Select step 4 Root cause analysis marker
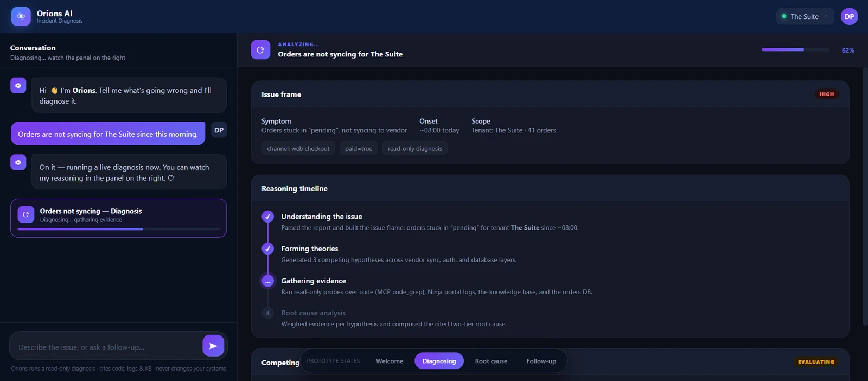The height and width of the screenshot is (381, 868). pyautogui.click(x=267, y=313)
